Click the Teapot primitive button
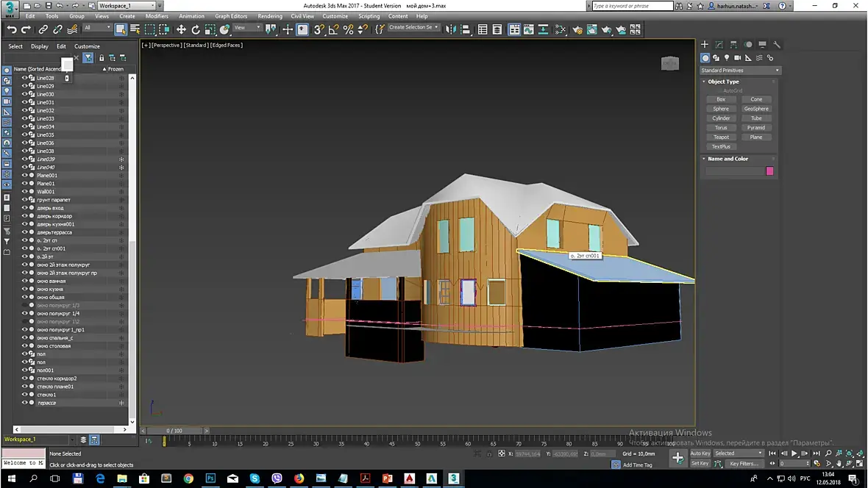Viewport: 868px width, 488px height. click(721, 137)
